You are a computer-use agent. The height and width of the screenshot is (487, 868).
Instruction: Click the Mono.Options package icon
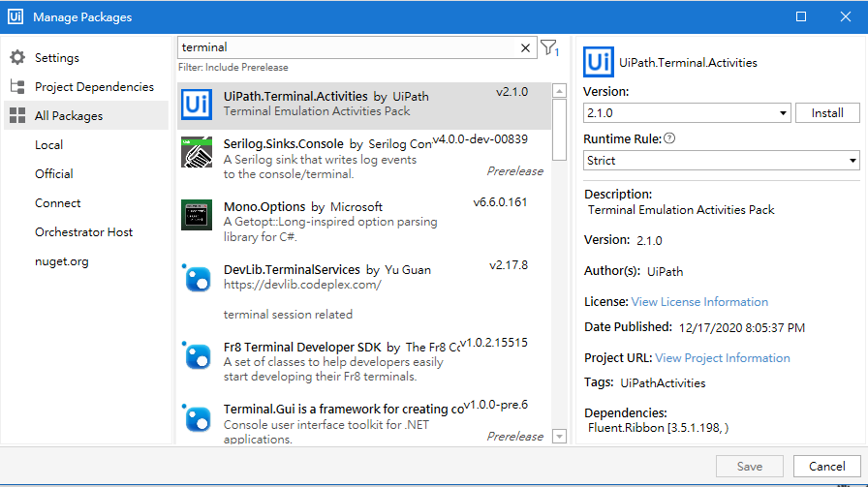(x=197, y=215)
